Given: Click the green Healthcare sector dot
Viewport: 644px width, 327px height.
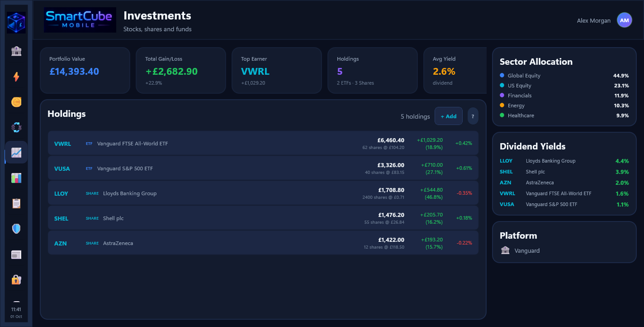Looking at the screenshot, I should (x=502, y=115).
